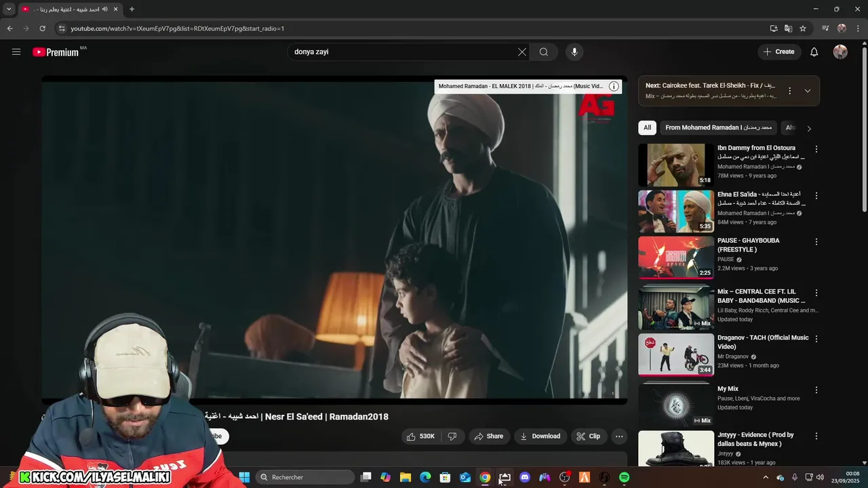Open the playlist options three-dot menu
The height and width of the screenshot is (488, 868).
[x=789, y=91]
